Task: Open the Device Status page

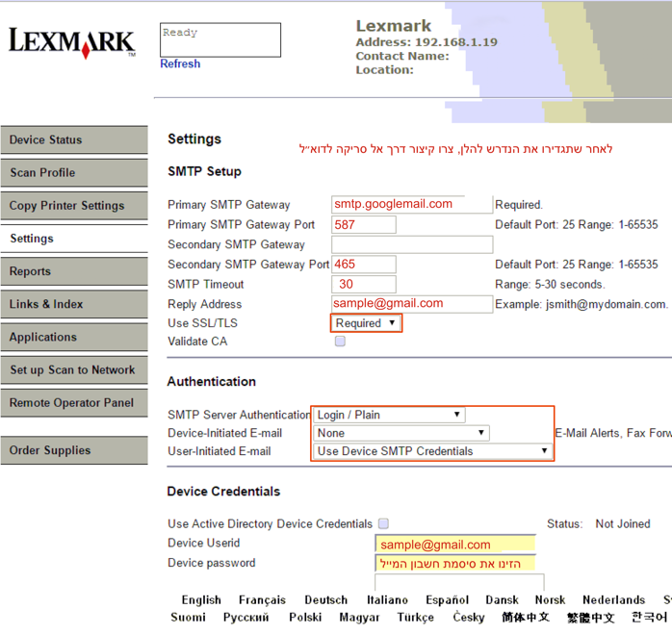Action: 74,139
